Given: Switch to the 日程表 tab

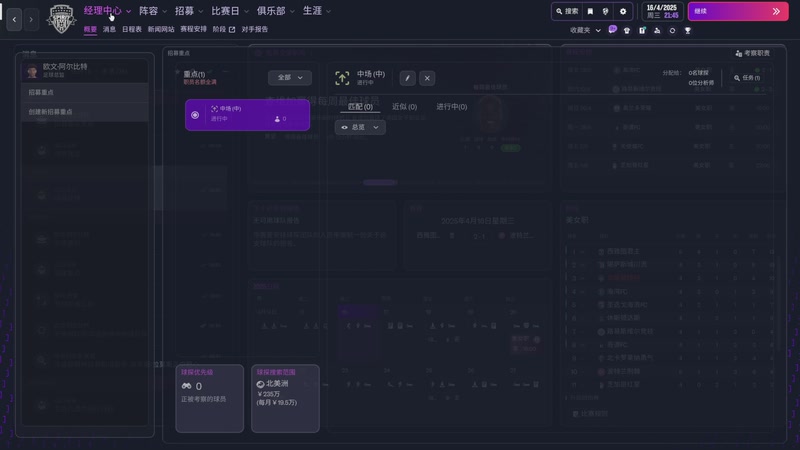Looking at the screenshot, I should [132, 30].
